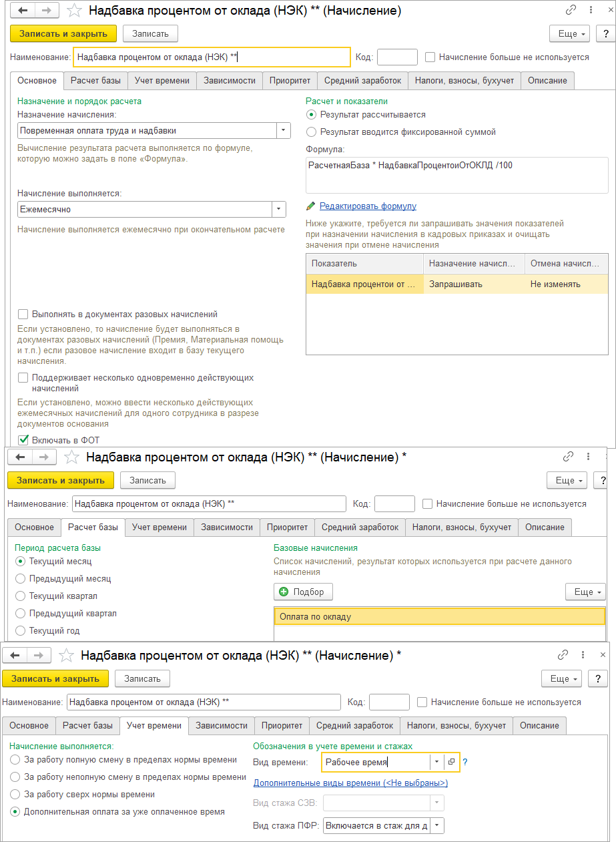Click favorites star in the middle window
The width and height of the screenshot is (616, 842).
pos(72,457)
